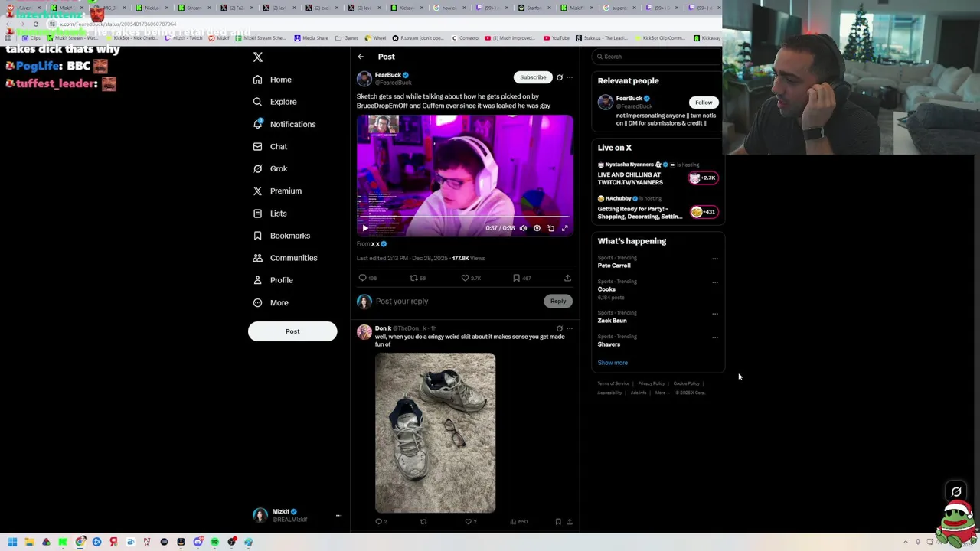Viewport: 980px width, 551px height.
Task: Open Pete Carroll trend options
Action: pos(715,259)
